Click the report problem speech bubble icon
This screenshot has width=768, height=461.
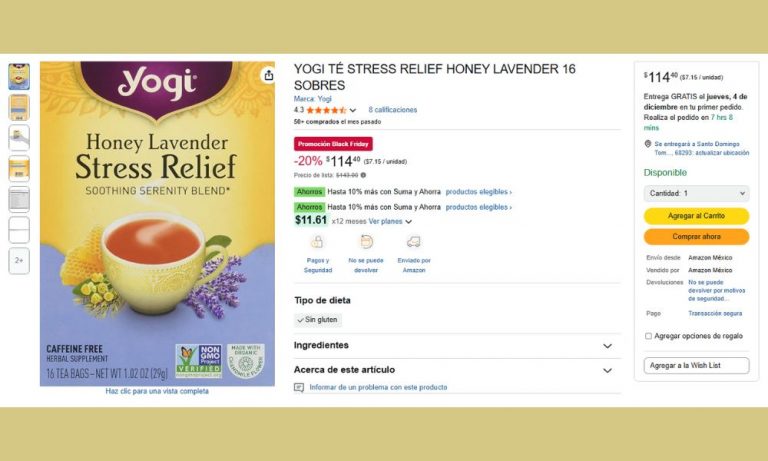tap(299, 388)
